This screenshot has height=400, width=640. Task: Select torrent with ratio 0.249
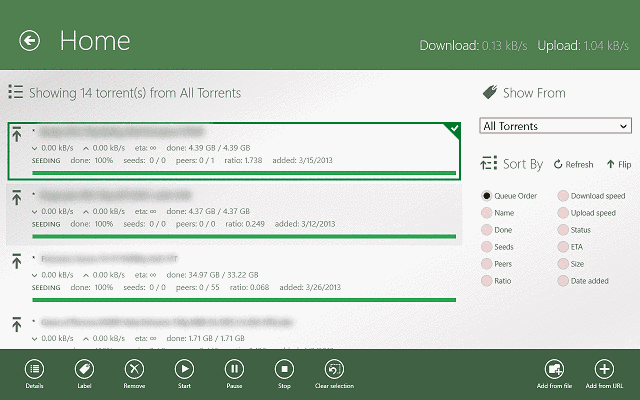pyautogui.click(x=234, y=214)
